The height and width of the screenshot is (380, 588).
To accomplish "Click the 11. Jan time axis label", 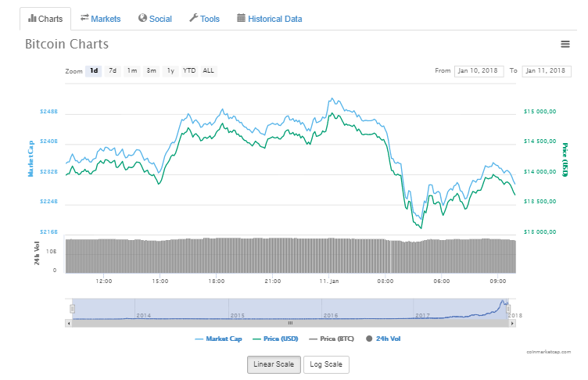I will coord(329,281).
